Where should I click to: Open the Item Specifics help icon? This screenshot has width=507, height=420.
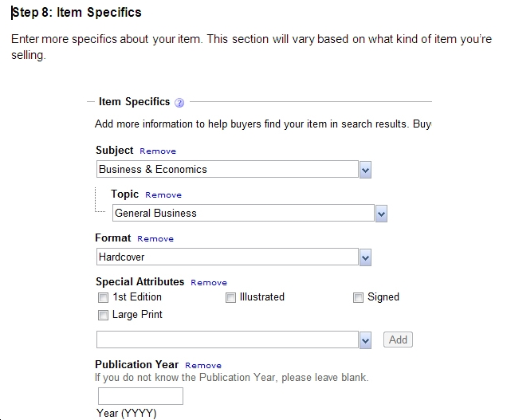point(179,103)
